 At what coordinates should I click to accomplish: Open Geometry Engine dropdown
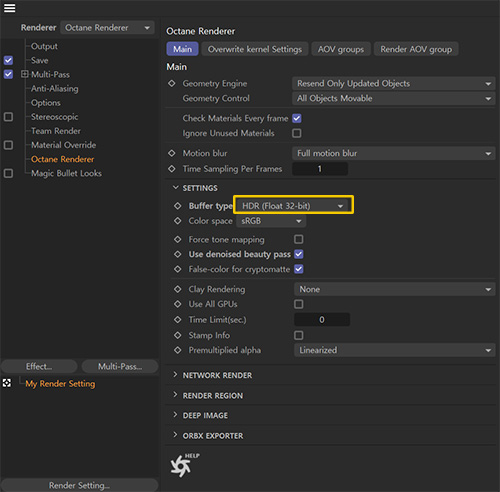point(394,83)
